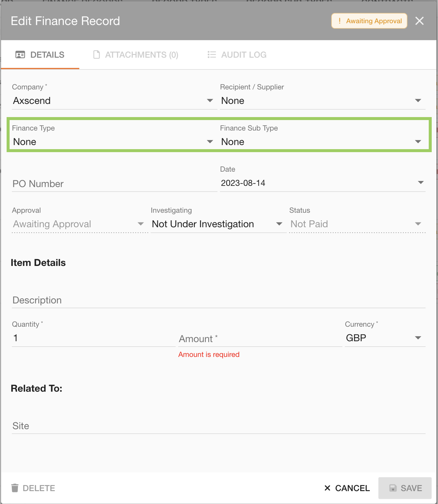Close the Edit Finance Record dialog
The height and width of the screenshot is (504, 438).
click(419, 21)
